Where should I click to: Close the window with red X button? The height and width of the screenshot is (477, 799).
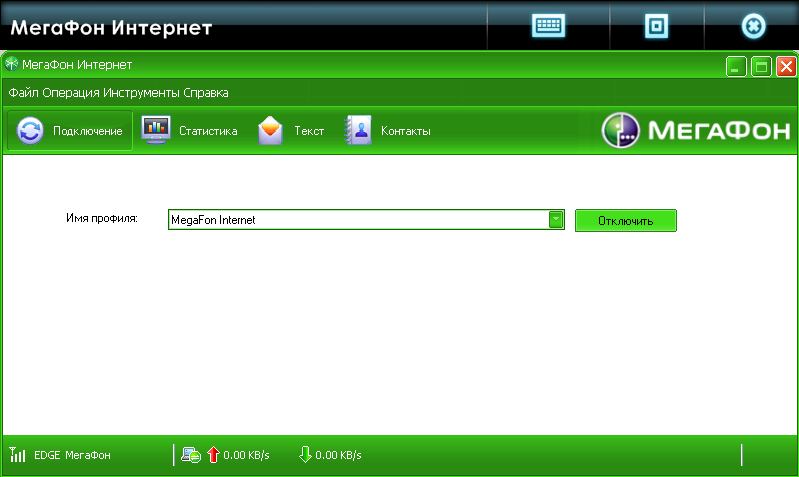(x=786, y=67)
